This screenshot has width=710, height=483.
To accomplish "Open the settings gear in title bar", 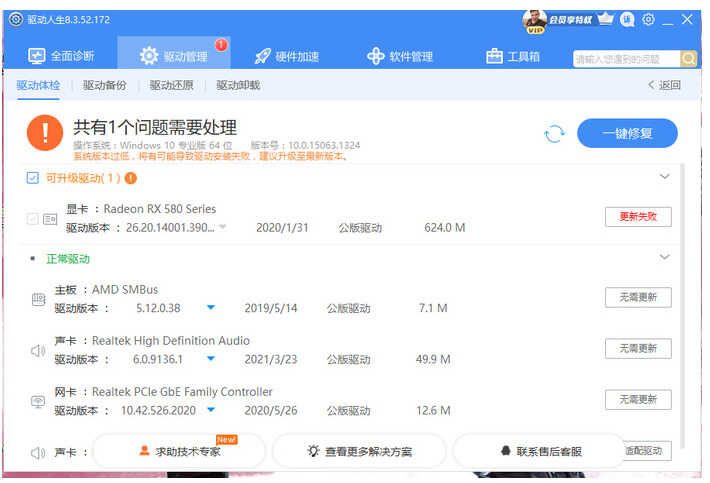I will point(648,19).
